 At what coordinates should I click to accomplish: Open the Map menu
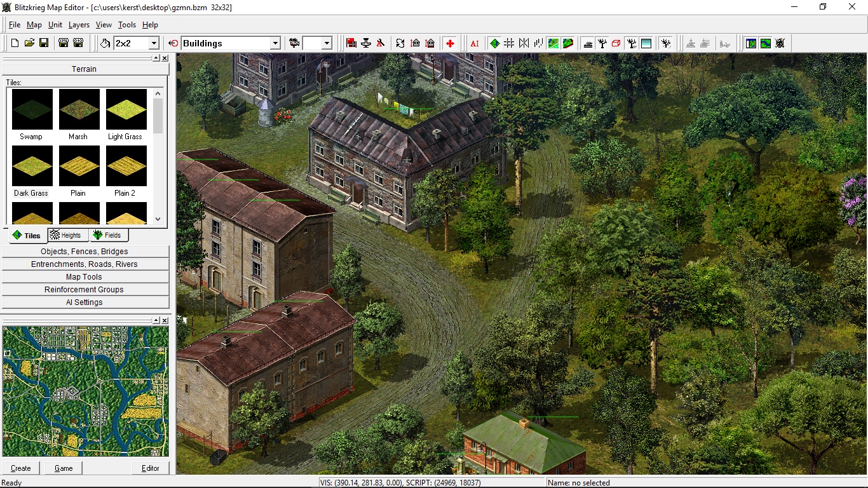tap(34, 25)
